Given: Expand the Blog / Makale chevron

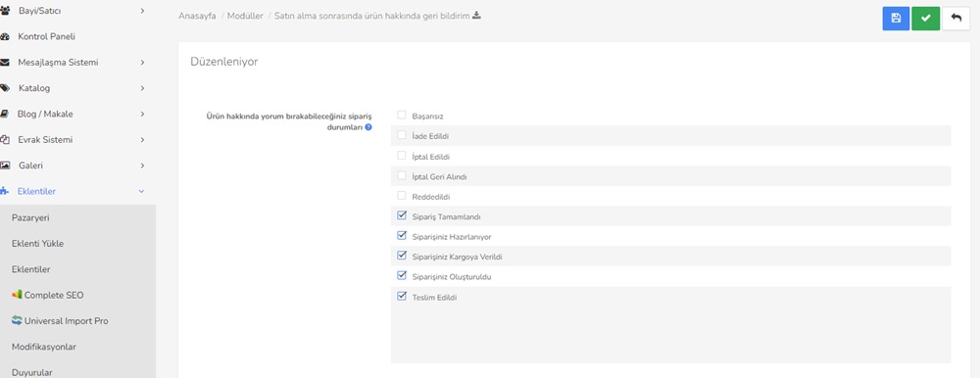Looking at the screenshot, I should [142, 114].
